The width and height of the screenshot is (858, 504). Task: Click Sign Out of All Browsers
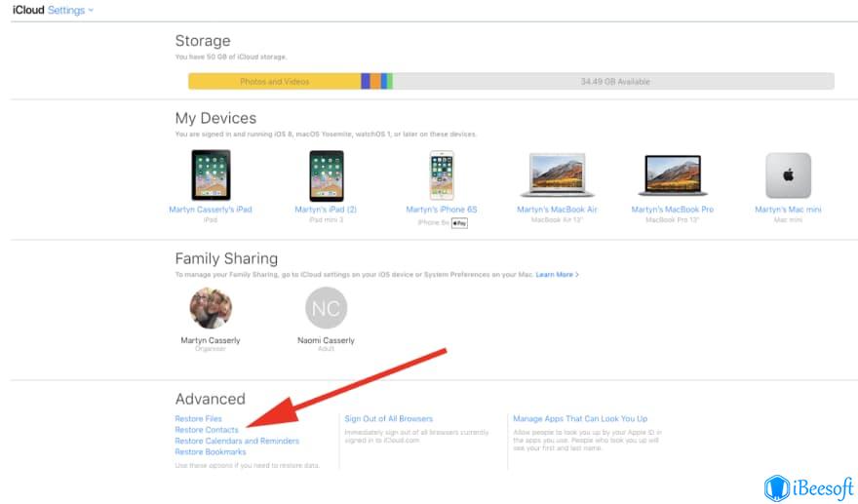coord(388,418)
